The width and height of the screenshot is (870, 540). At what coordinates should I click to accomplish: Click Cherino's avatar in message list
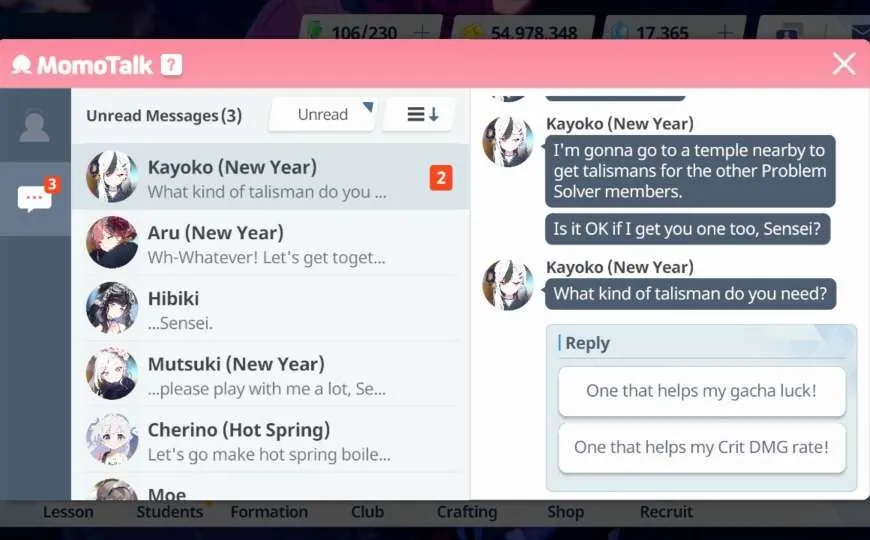pos(112,440)
